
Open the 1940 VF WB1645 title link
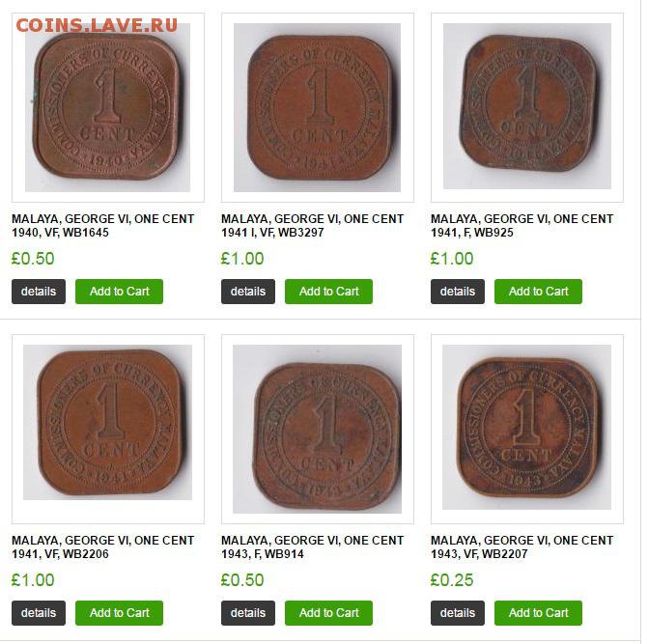pyautogui.click(x=103, y=226)
